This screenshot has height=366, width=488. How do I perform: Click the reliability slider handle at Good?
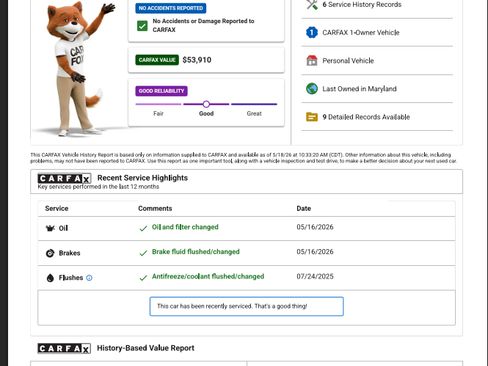point(206,104)
